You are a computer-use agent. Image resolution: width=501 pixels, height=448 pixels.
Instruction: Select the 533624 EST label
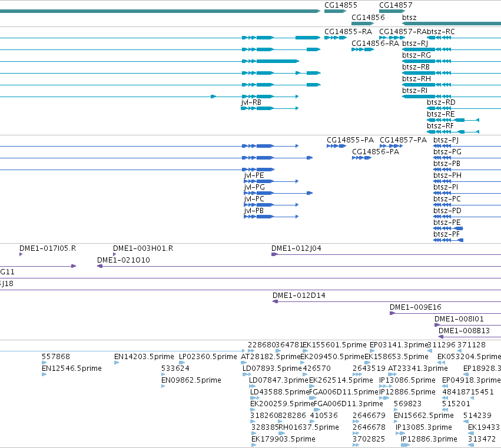(x=175, y=369)
